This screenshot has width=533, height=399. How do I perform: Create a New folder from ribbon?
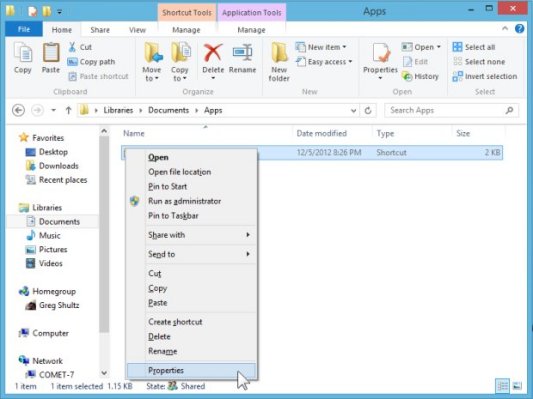coord(279,62)
